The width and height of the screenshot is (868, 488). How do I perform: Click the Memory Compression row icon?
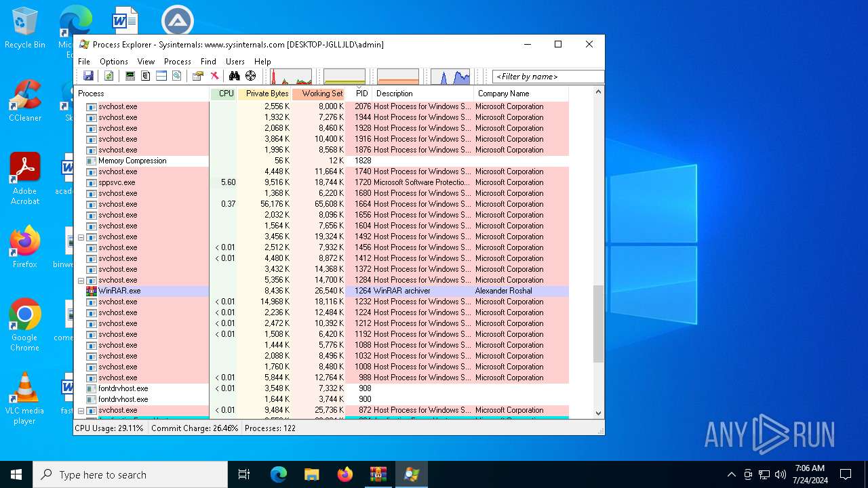pos(92,161)
